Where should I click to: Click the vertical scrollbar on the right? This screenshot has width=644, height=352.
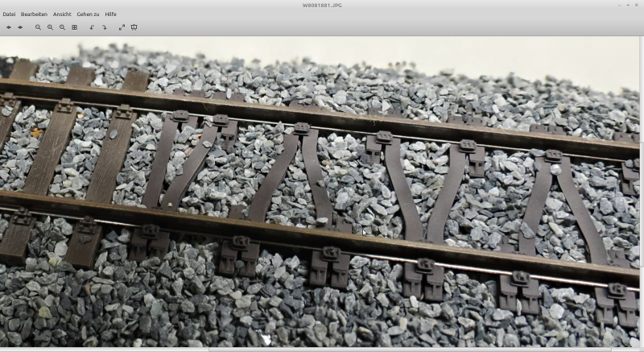642,204
